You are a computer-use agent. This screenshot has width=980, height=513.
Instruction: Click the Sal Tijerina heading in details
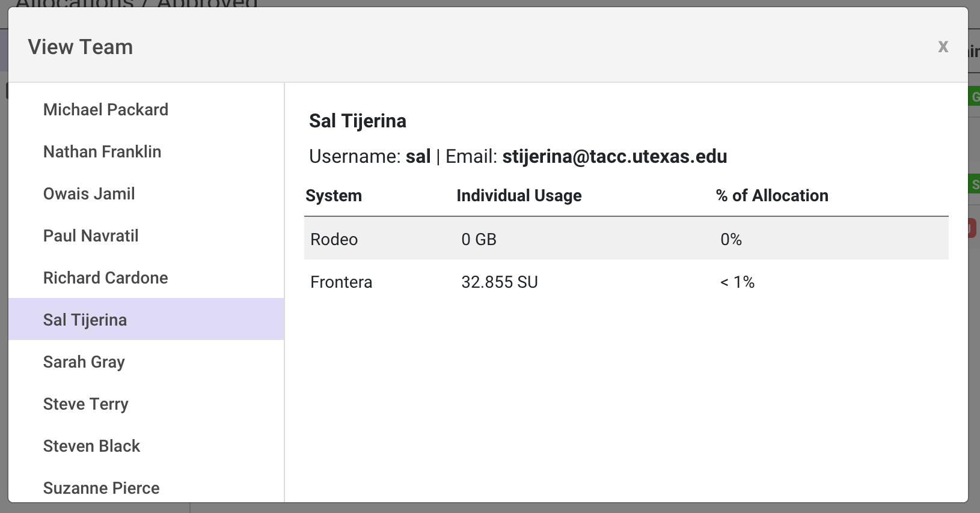[x=358, y=121]
